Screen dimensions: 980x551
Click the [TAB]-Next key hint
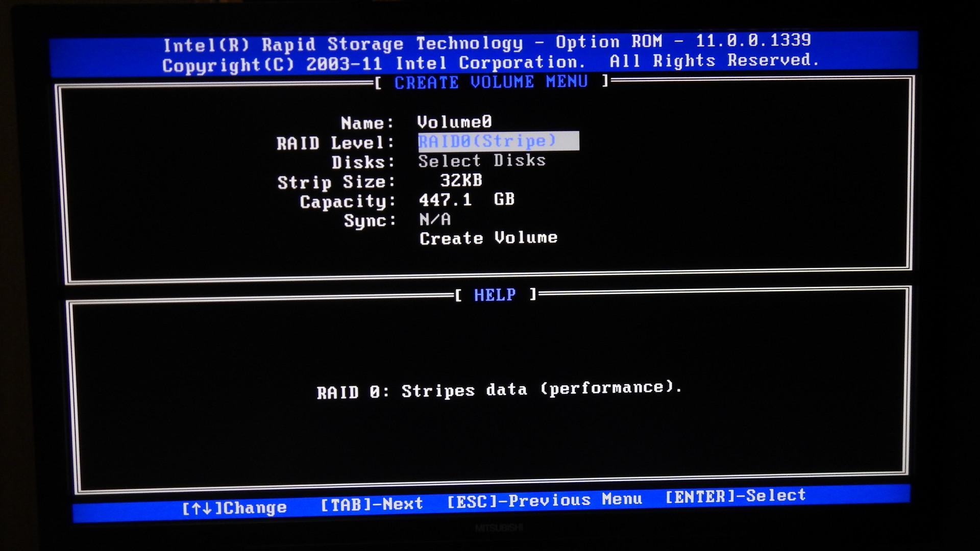click(372, 504)
